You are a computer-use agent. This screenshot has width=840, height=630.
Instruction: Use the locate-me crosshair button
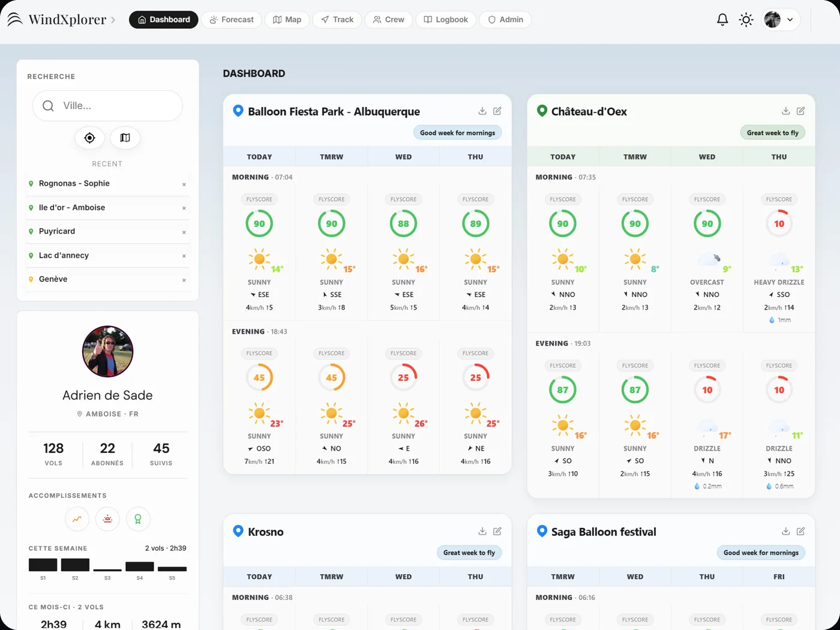click(89, 138)
